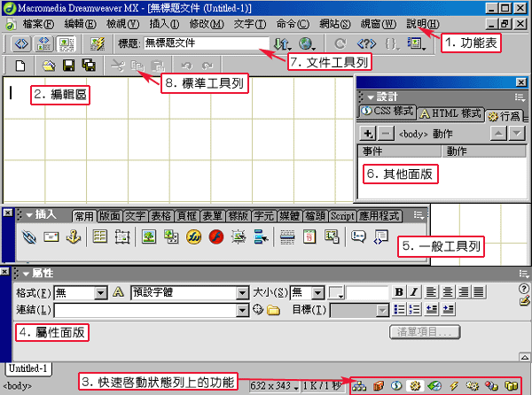This screenshot has height=395, width=532.
Task: Open the HTML 樣式 panel tab
Action: pos(450,113)
